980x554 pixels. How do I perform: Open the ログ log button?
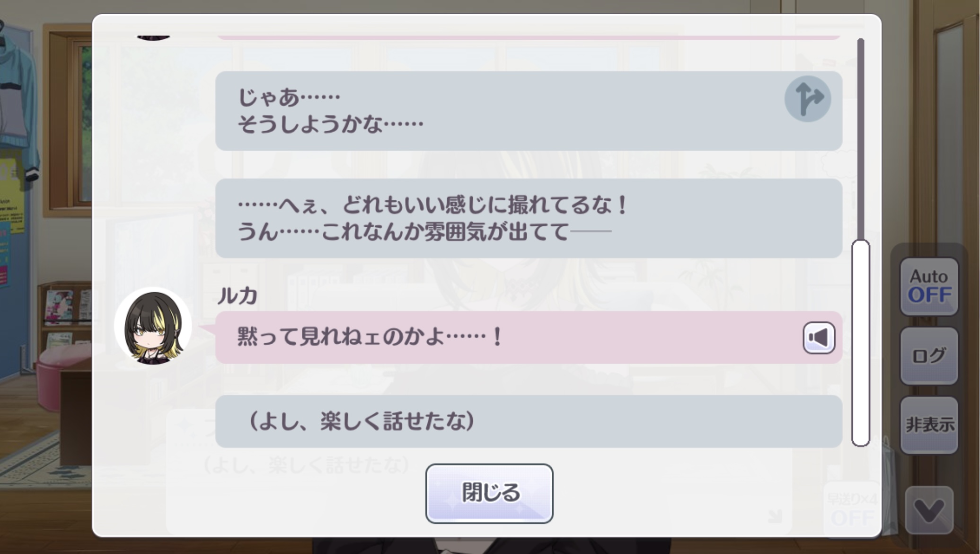click(x=929, y=356)
